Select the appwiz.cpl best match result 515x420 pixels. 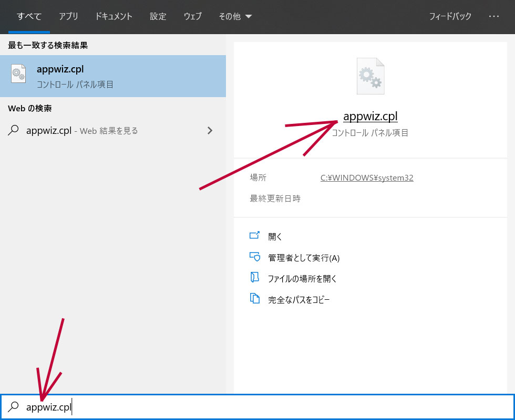113,76
